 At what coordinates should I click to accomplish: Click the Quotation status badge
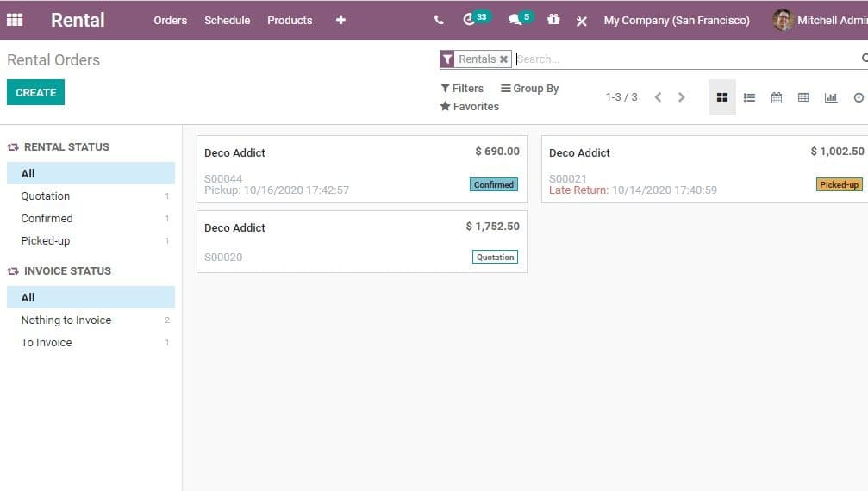[495, 257]
